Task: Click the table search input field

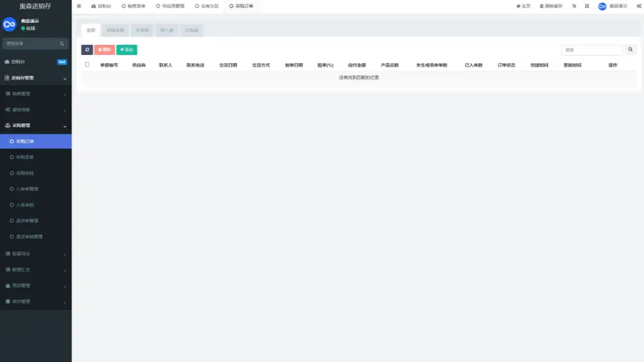Action: coord(592,50)
